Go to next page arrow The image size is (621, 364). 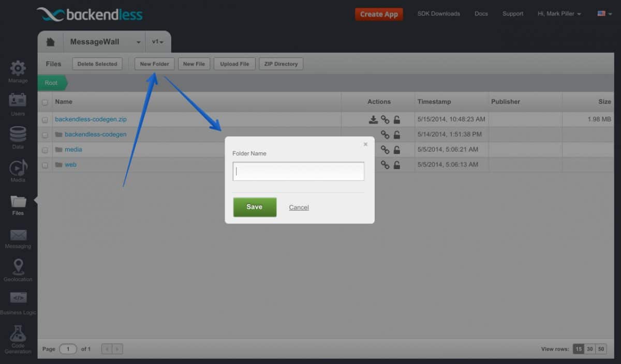pyautogui.click(x=117, y=349)
